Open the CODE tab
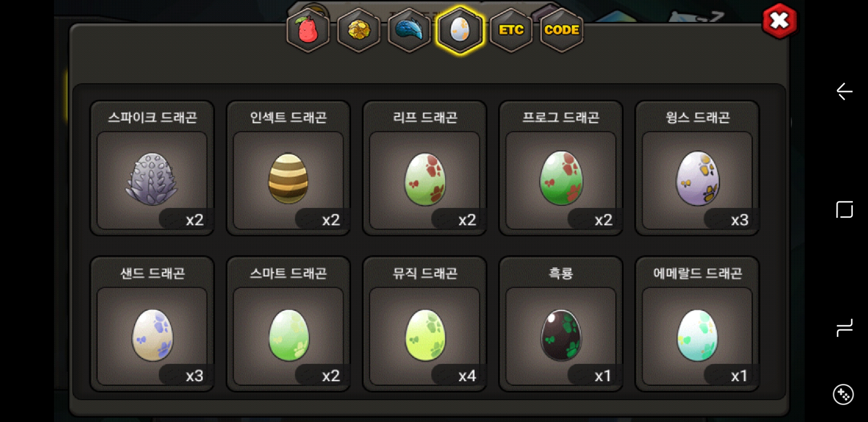 (561, 30)
